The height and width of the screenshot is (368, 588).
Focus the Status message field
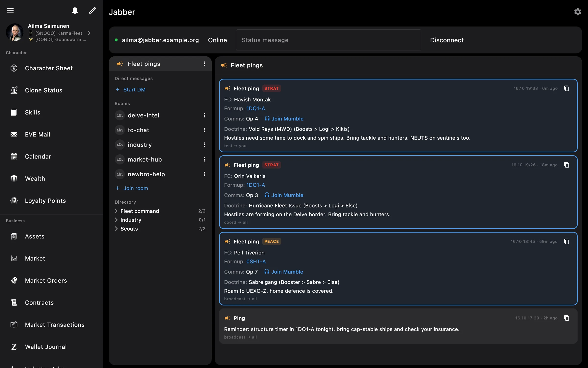[328, 40]
